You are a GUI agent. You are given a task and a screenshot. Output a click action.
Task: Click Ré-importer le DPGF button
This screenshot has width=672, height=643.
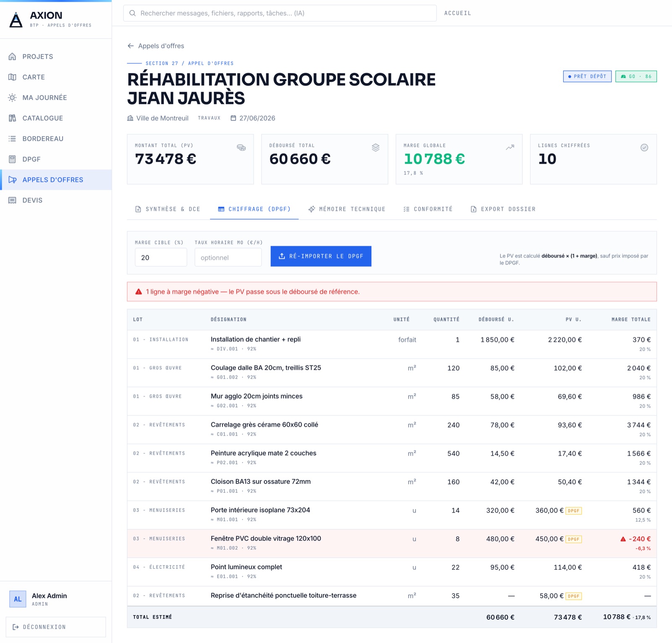pyautogui.click(x=321, y=256)
